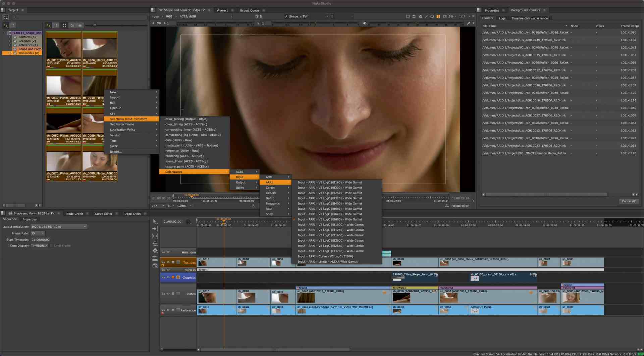
Task: Click the pause playback caching icon in viewer toolbar
Action: 438,16
